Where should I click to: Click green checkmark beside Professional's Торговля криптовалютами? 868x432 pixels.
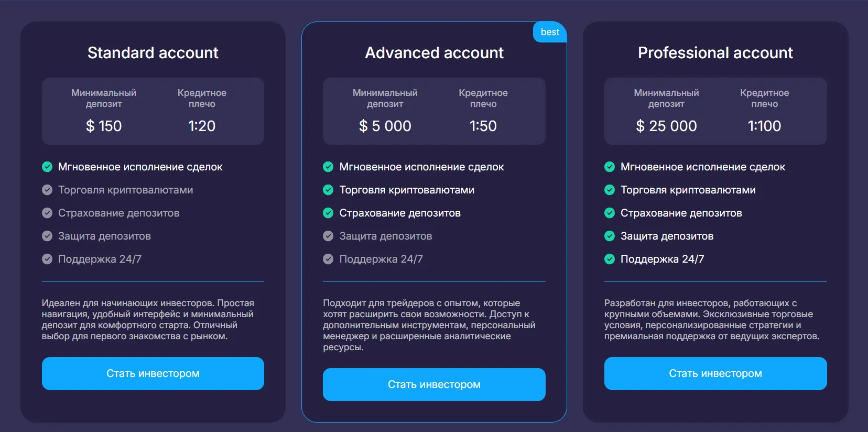[610, 190]
